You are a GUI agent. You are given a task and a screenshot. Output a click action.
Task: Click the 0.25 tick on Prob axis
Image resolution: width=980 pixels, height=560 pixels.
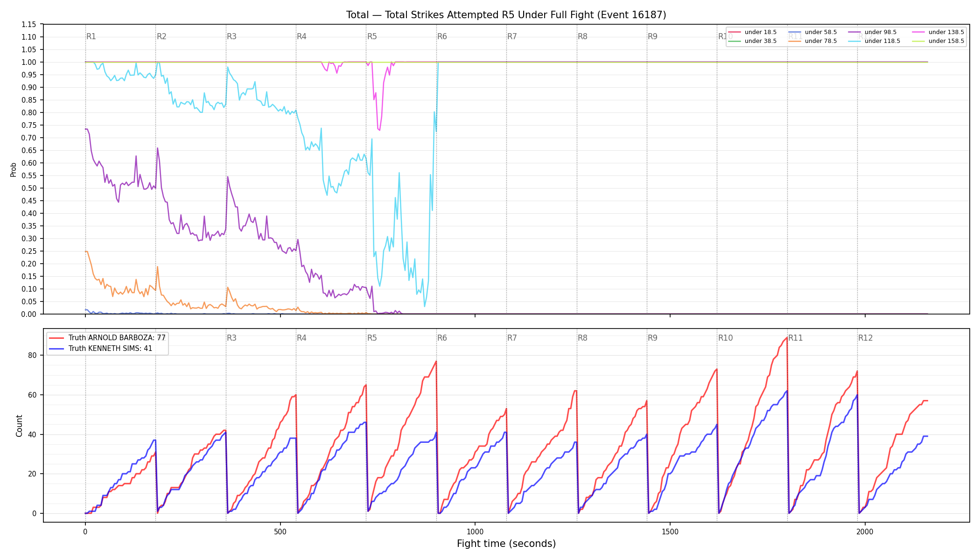point(28,251)
